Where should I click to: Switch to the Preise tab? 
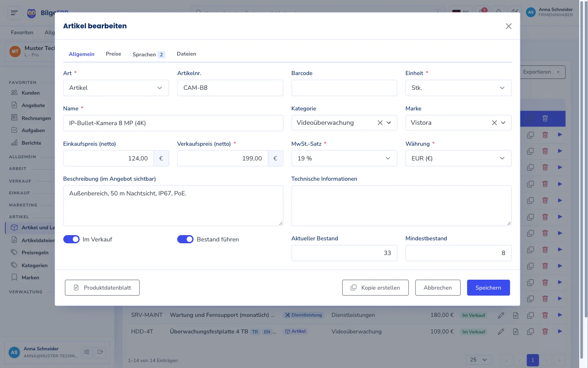pyautogui.click(x=114, y=54)
